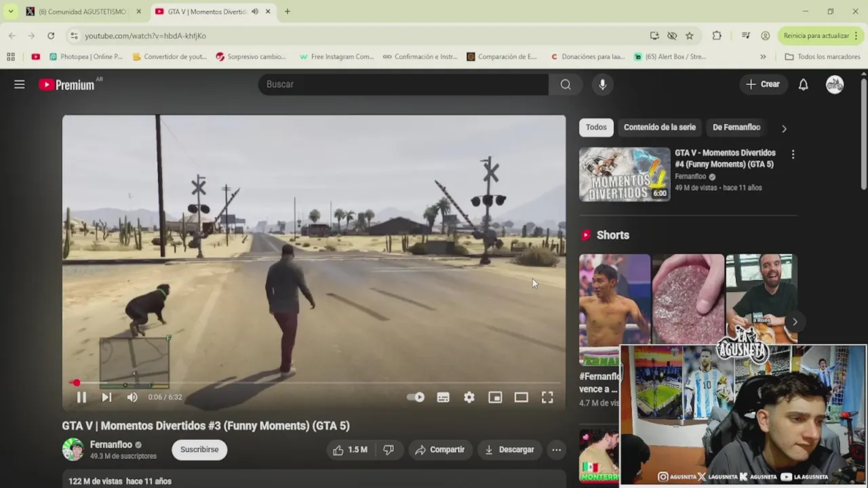Screen dimensions: 868x488
Task: Click Crear to create content
Action: pos(763,84)
